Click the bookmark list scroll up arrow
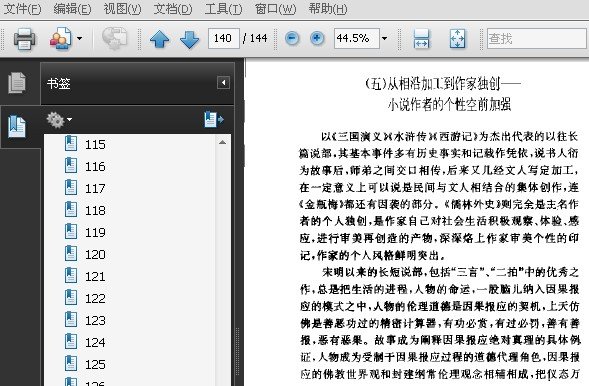The height and width of the screenshot is (386, 589). pos(222,142)
